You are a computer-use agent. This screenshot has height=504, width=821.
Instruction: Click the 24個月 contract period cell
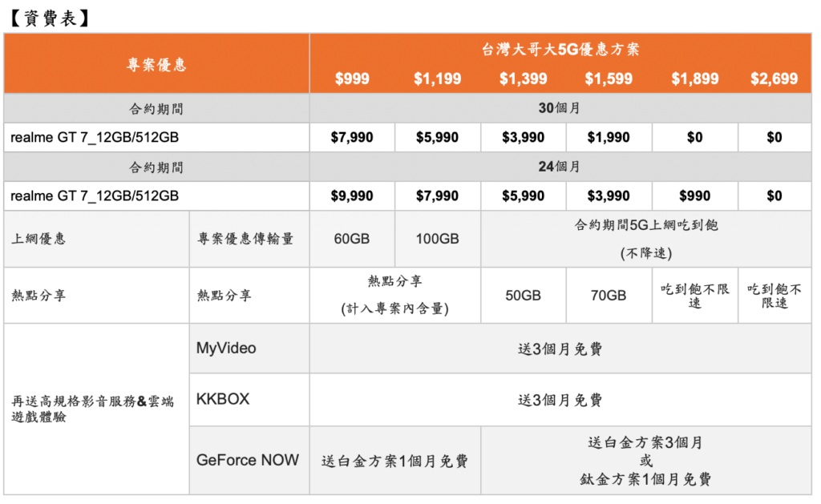click(x=560, y=167)
